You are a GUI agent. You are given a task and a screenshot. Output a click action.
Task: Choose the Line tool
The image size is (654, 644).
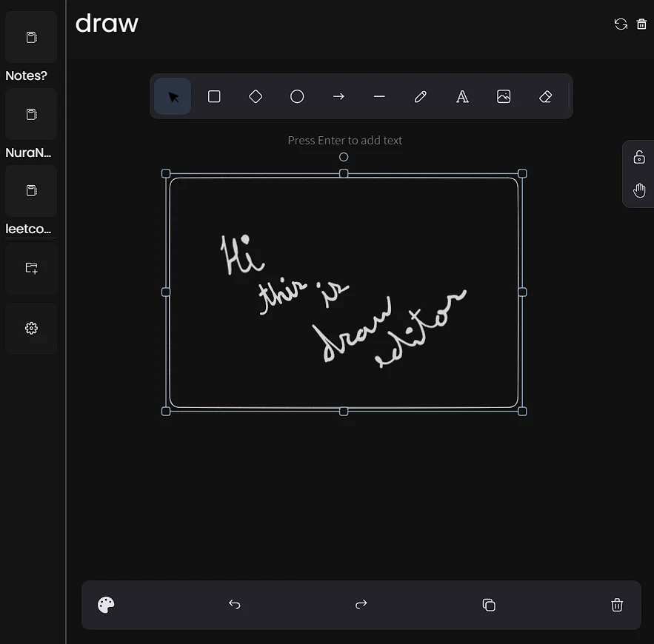click(x=379, y=97)
